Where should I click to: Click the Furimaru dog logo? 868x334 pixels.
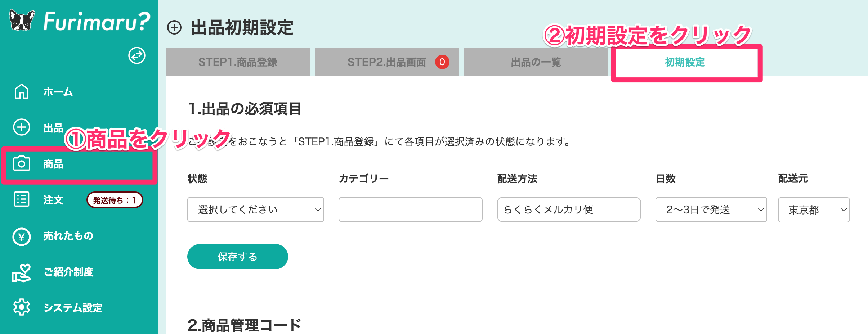click(x=22, y=21)
